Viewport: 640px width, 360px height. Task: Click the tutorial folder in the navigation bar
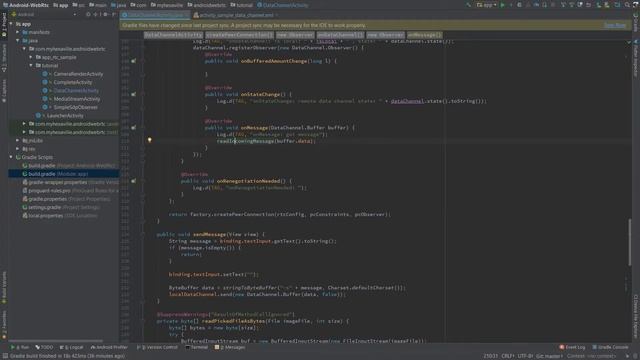pos(242,5)
